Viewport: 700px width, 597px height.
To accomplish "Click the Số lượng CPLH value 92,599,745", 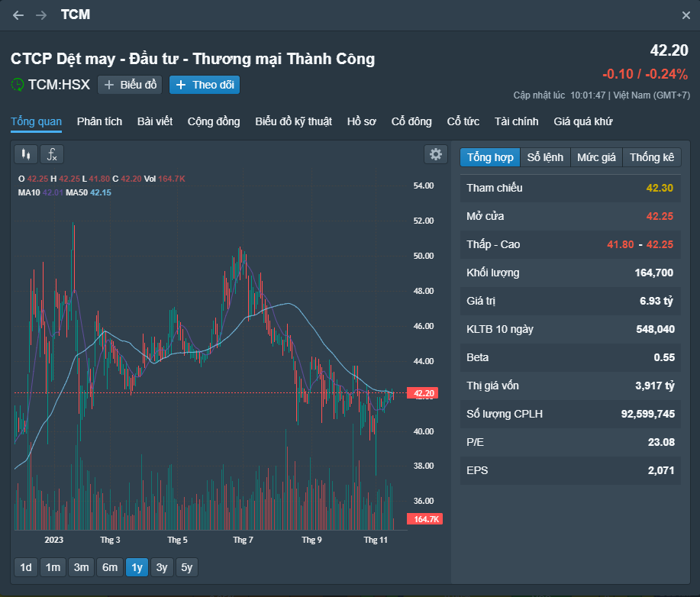I will 647,414.
